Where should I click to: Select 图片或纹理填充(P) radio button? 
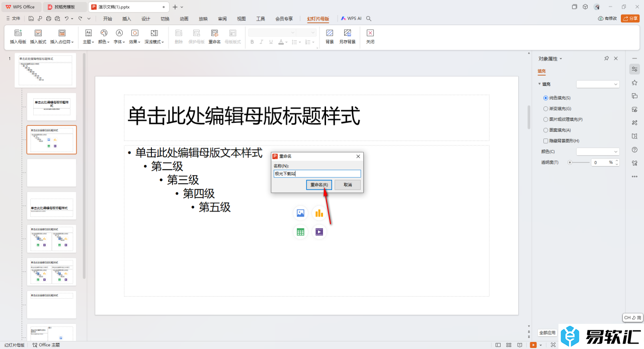(546, 119)
